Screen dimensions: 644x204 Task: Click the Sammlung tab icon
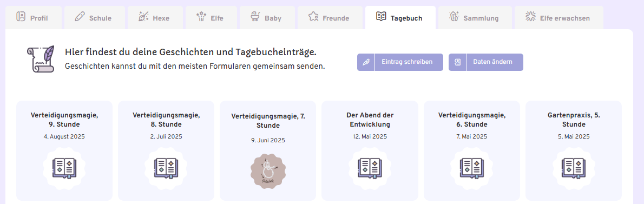(x=454, y=17)
